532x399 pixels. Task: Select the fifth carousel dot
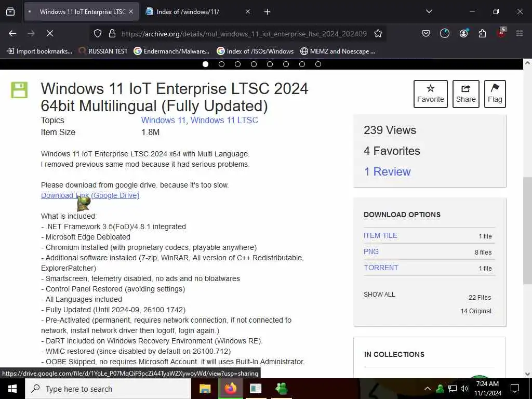point(270,64)
